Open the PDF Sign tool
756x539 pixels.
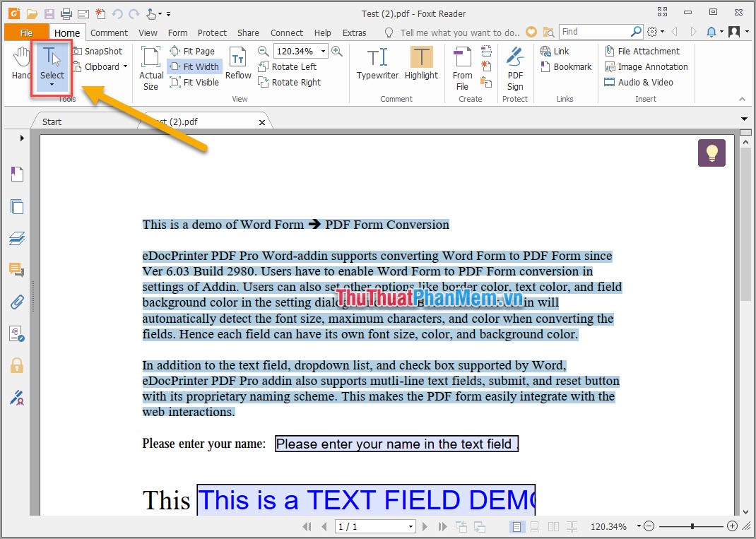[x=515, y=69]
